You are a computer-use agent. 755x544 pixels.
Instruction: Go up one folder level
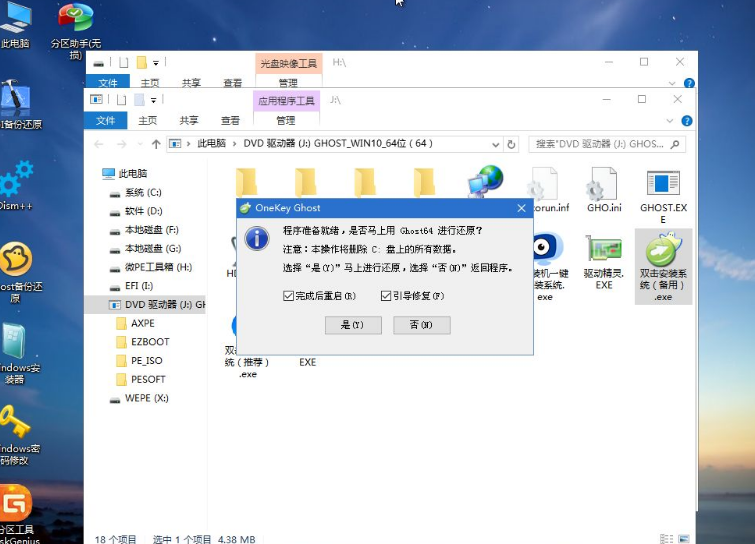156,144
